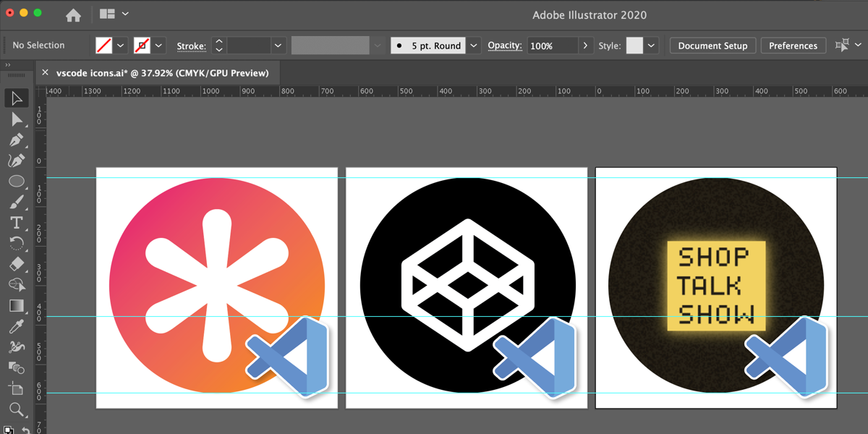Select the Gradient tool
Image resolution: width=868 pixels, height=434 pixels.
[x=17, y=306]
